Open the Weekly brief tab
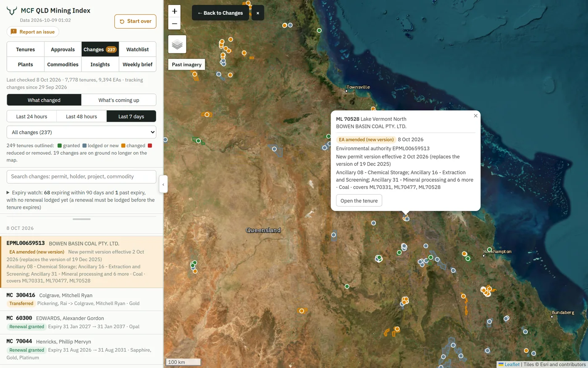Screen dimensions: 588x368 pos(137,64)
